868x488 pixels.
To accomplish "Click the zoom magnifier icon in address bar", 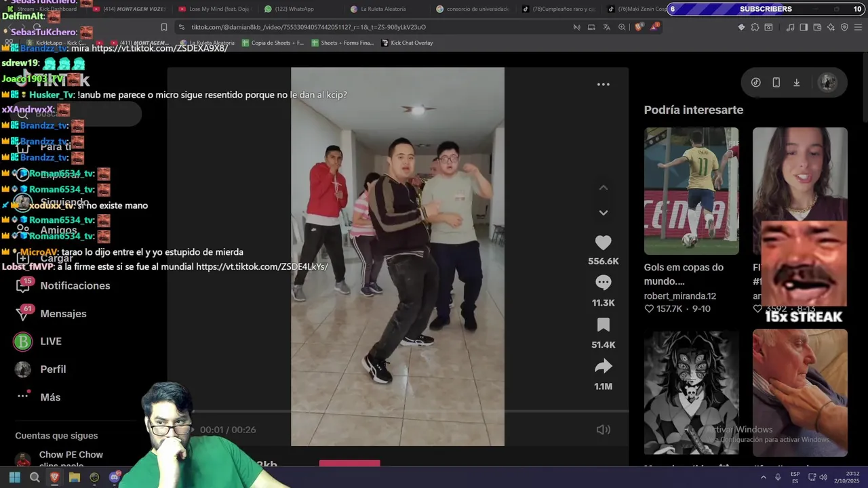I will (622, 27).
